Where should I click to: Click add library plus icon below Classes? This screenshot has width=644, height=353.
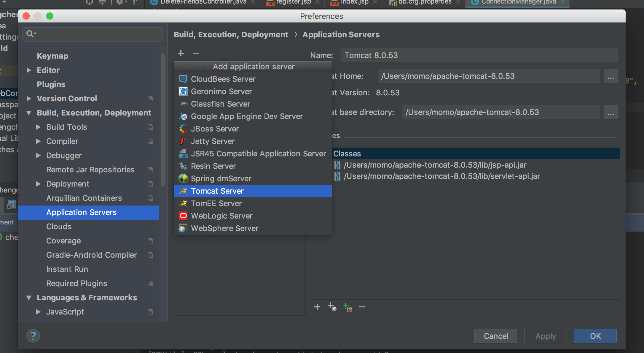tap(317, 307)
